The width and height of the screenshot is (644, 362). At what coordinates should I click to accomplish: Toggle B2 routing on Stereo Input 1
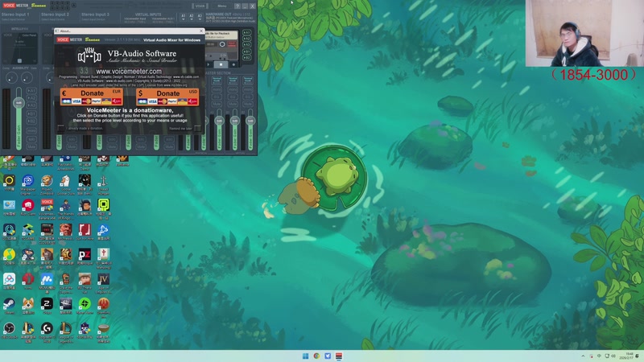pos(31,121)
